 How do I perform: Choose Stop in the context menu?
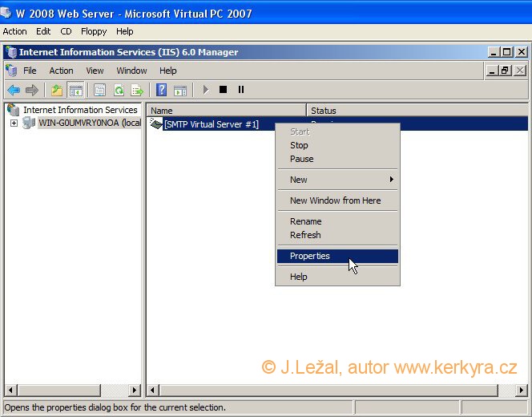(x=299, y=145)
